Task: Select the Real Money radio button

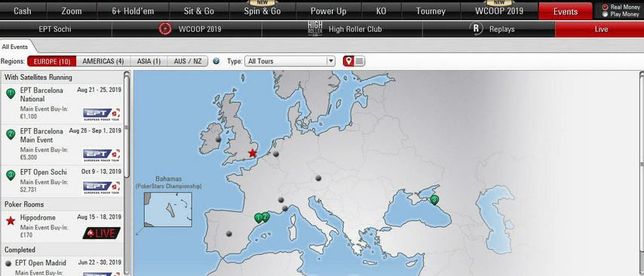Action: pos(605,7)
